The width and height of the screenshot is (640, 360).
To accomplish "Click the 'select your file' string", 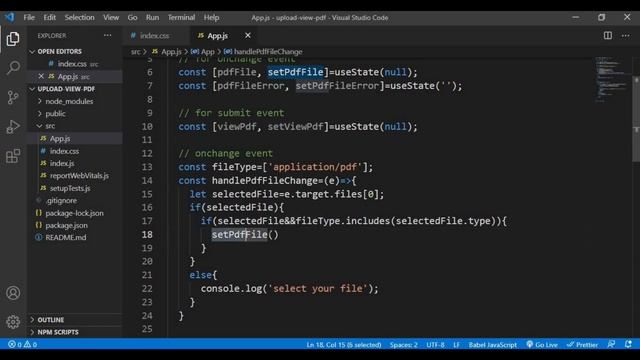I will (x=318, y=289).
